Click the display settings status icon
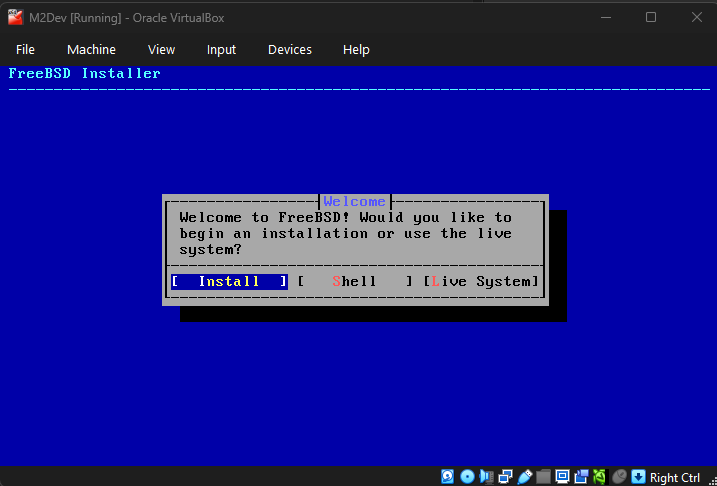 (563, 477)
